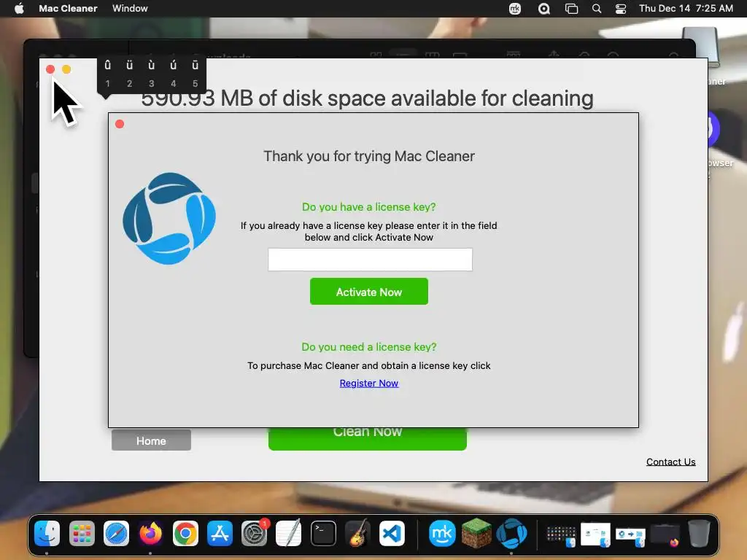Screen dimensions: 747x560
Task: Launch Google Chrome from the Dock
Action: [185, 533]
